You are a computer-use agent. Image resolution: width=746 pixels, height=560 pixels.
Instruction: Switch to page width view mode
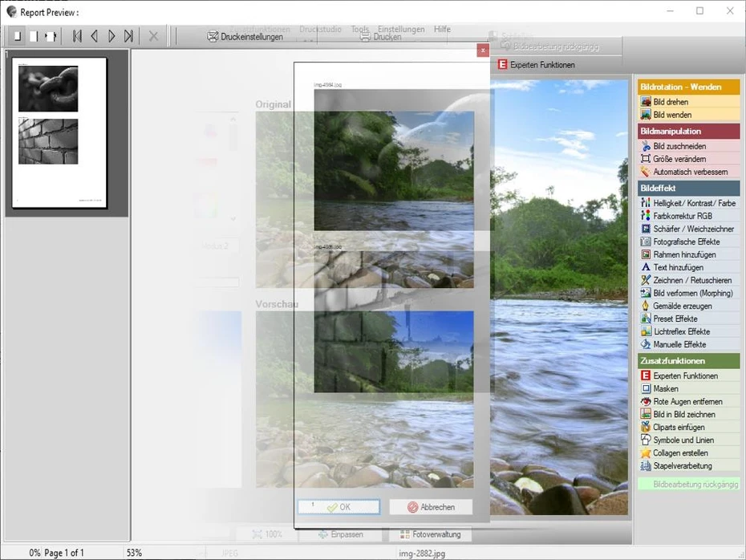(50, 36)
